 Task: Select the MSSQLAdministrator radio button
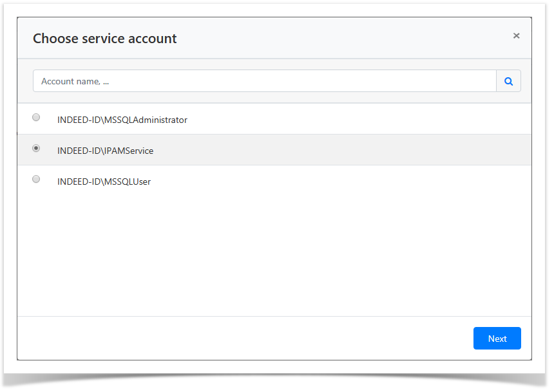pos(36,117)
